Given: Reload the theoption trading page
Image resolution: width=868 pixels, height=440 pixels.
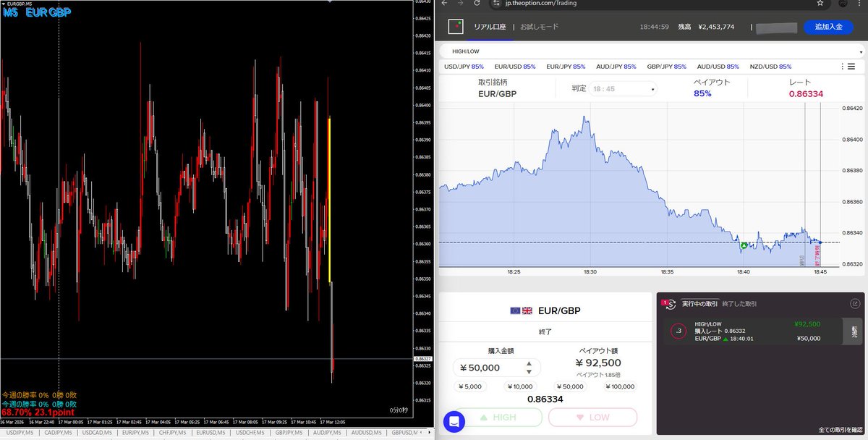Looking at the screenshot, I should pyautogui.click(x=477, y=4).
